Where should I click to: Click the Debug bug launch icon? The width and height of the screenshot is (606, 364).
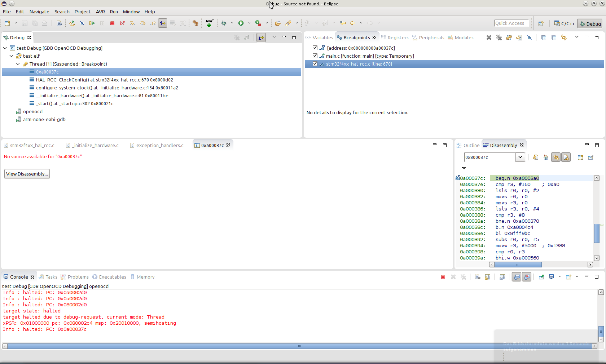[x=224, y=23]
